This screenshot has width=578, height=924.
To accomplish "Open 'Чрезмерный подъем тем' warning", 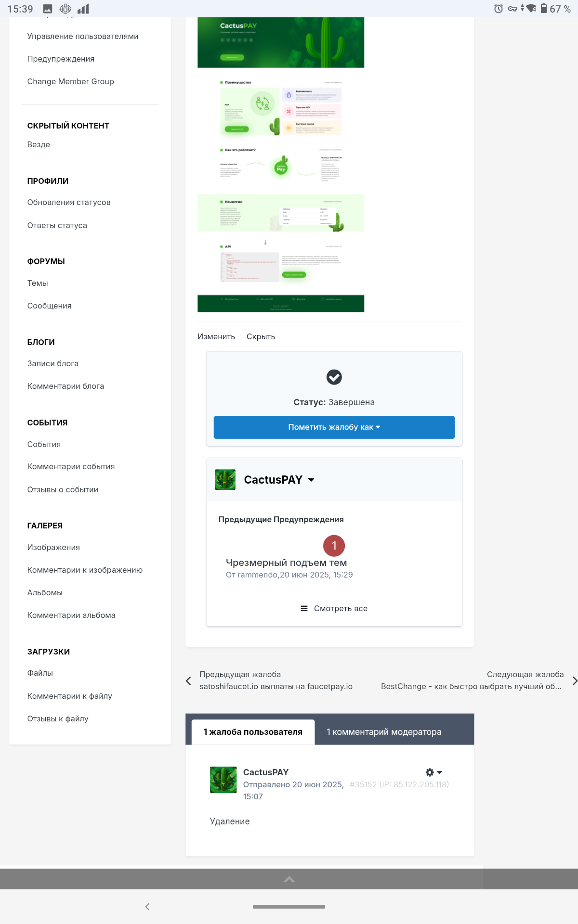I will pos(286,563).
